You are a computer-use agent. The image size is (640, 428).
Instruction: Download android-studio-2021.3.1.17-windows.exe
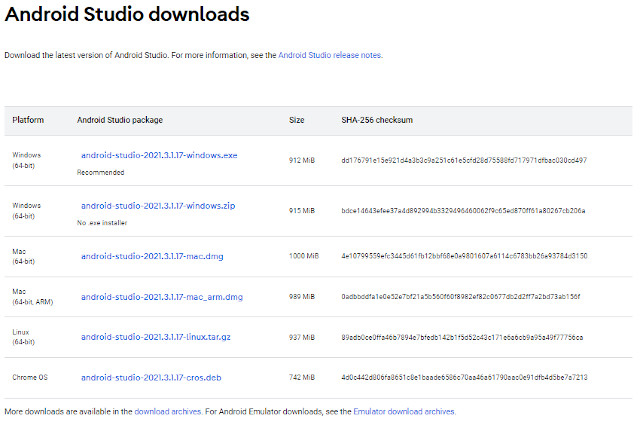tap(159, 155)
